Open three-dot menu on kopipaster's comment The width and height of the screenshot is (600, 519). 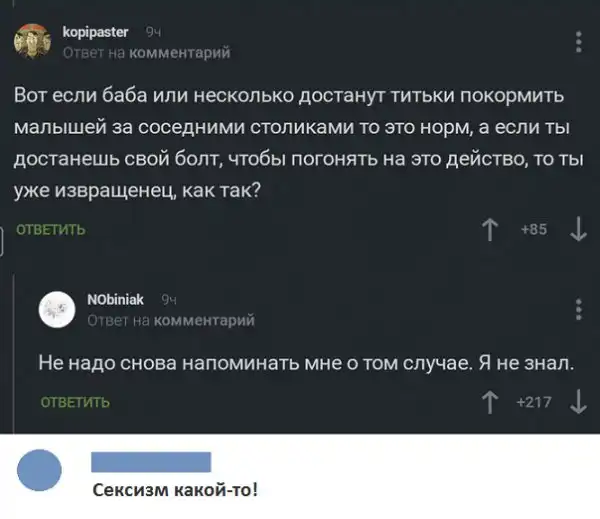tap(580, 41)
